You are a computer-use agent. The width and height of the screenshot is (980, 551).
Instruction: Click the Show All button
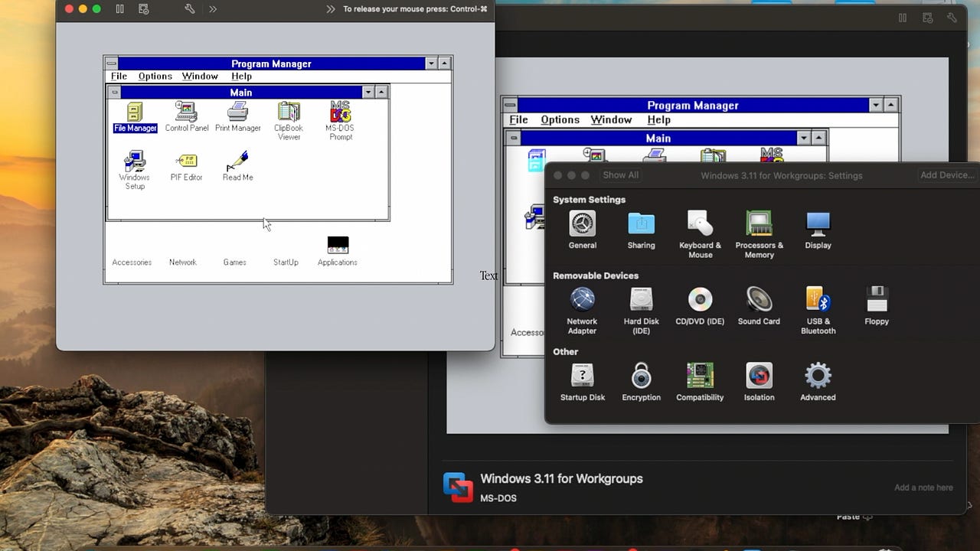[x=620, y=175]
